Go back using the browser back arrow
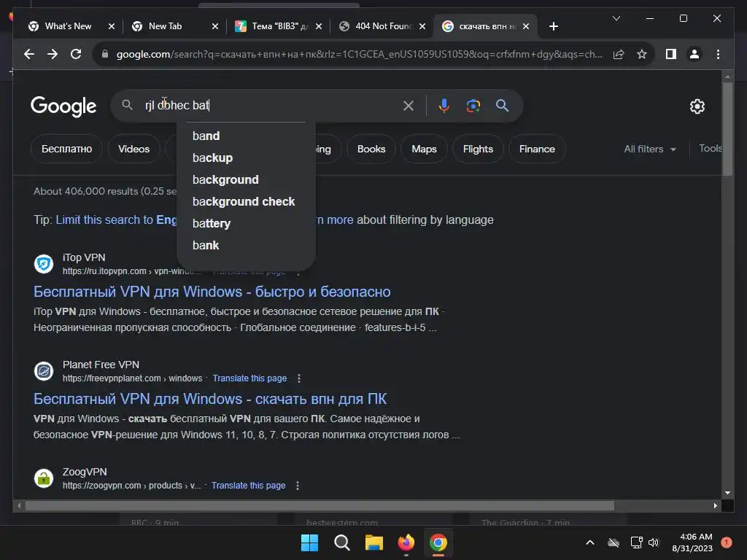The image size is (747, 560). (x=29, y=54)
